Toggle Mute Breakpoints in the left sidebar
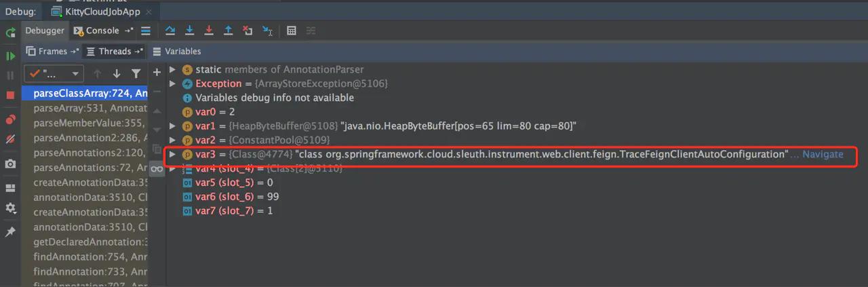868x287 pixels. pos(10,139)
